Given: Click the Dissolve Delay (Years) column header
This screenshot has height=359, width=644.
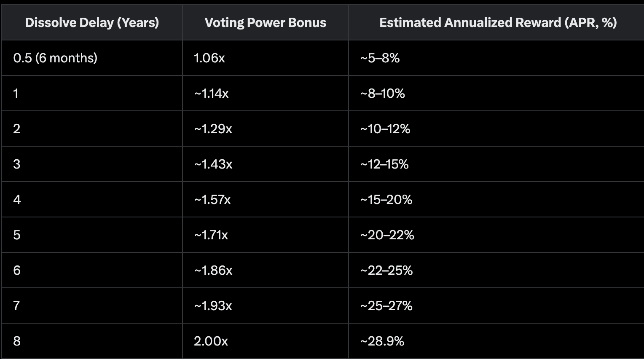Looking at the screenshot, I should tap(92, 22).
